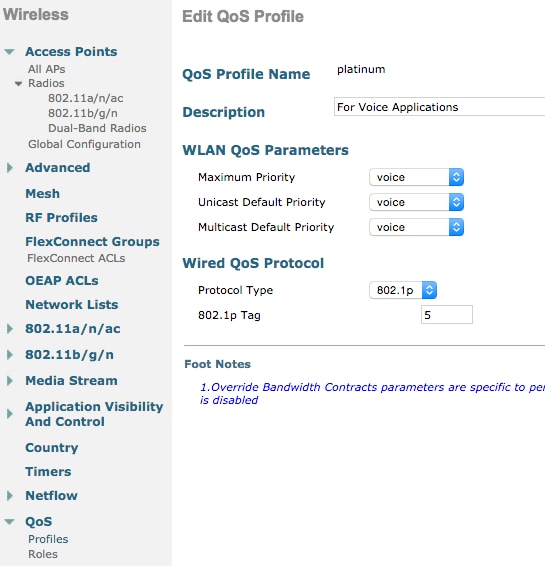The height and width of the screenshot is (566, 545).
Task: Click the Maximum Priority label
Action: [x=247, y=177]
